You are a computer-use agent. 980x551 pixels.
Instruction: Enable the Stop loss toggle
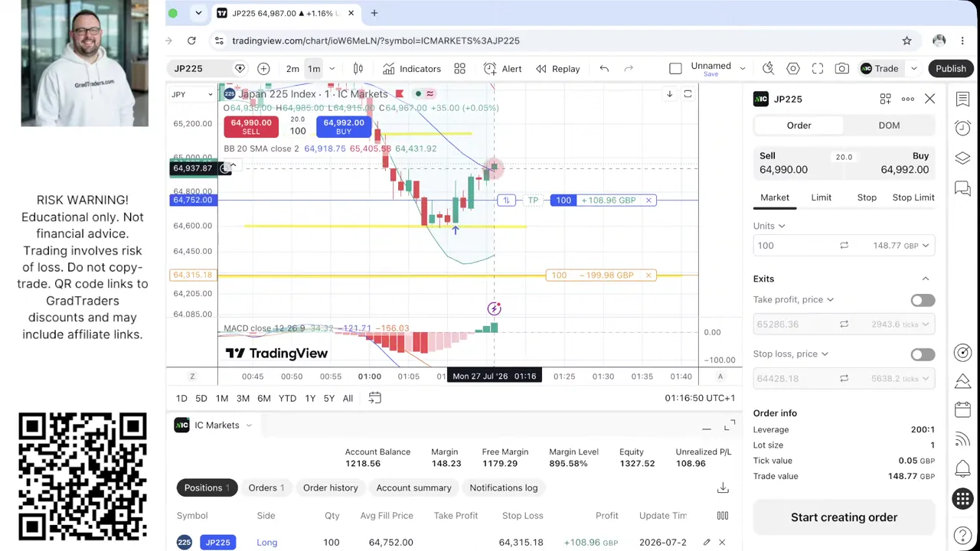[x=923, y=354]
